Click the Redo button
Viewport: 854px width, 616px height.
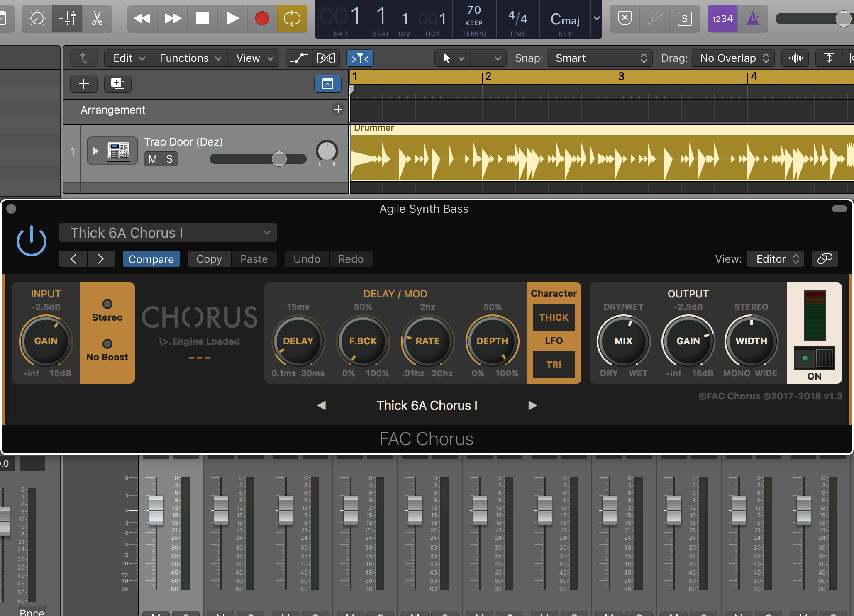351,259
